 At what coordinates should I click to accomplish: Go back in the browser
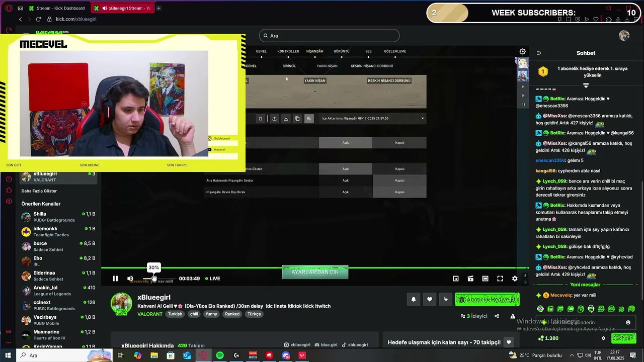pos(20,19)
